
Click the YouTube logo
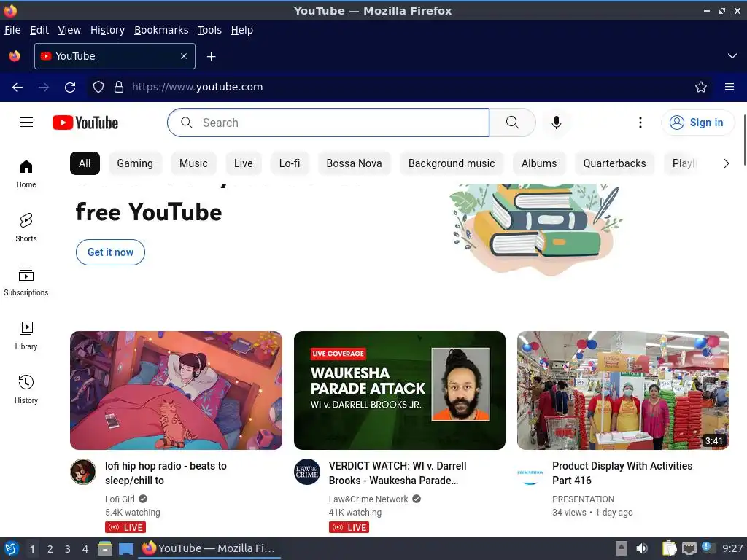coord(85,122)
